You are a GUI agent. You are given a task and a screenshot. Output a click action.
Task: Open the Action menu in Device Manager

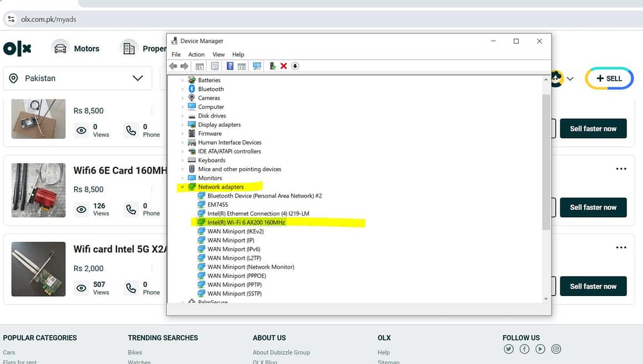(x=197, y=55)
